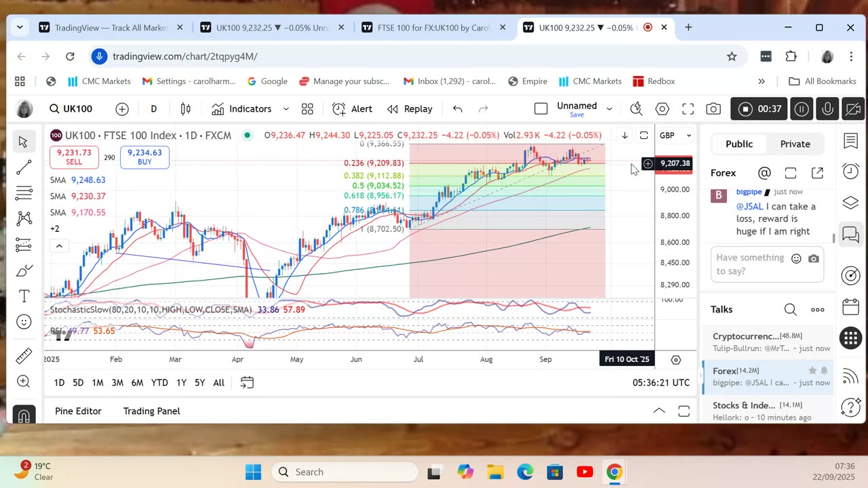
Task: Open the layout setup grid
Action: point(307,109)
